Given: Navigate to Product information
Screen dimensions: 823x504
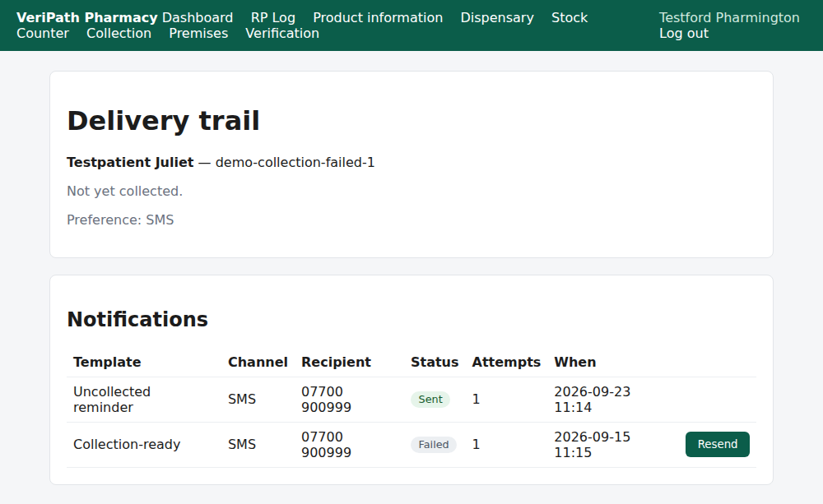Looking at the screenshot, I should click(378, 17).
